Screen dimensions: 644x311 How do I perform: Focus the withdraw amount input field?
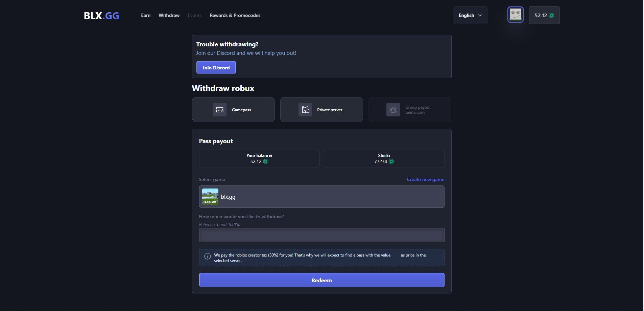[x=321, y=235]
